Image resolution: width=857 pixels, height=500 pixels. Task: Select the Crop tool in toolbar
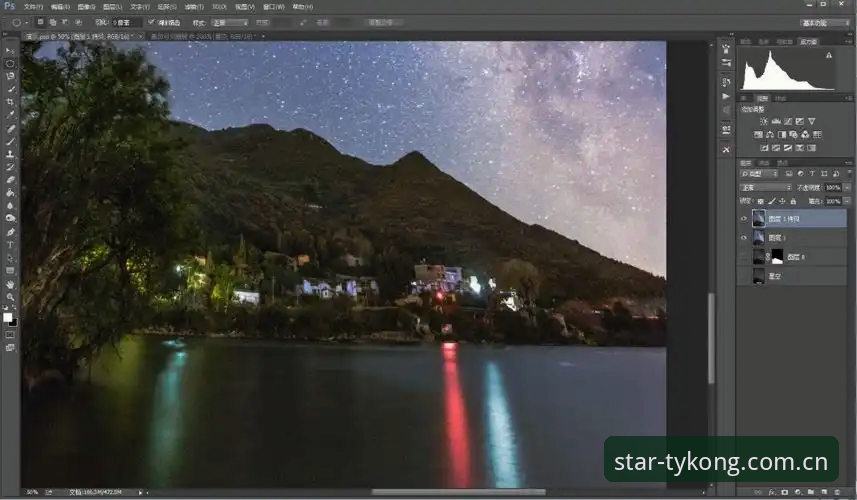(x=10, y=102)
